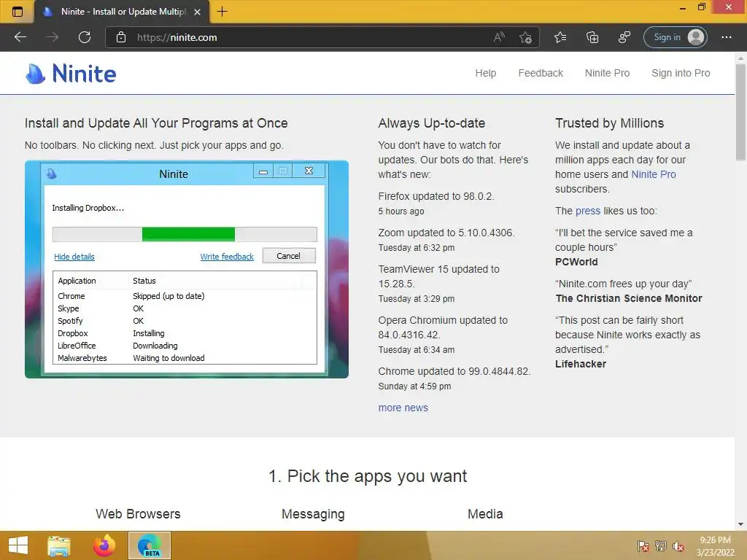Click the 'Trusted by Millions' heading
Image resolution: width=747 pixels, height=560 pixels.
tap(609, 123)
